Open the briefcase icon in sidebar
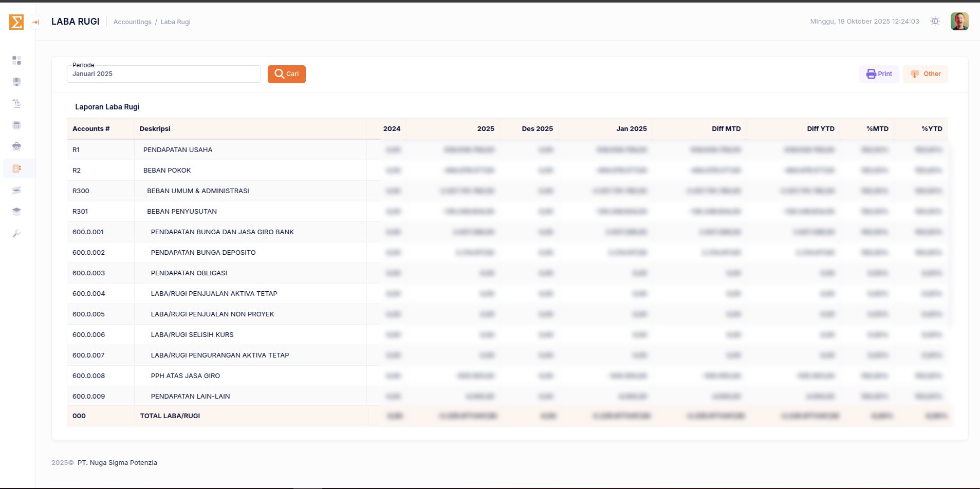This screenshot has height=489, width=980. 16,147
